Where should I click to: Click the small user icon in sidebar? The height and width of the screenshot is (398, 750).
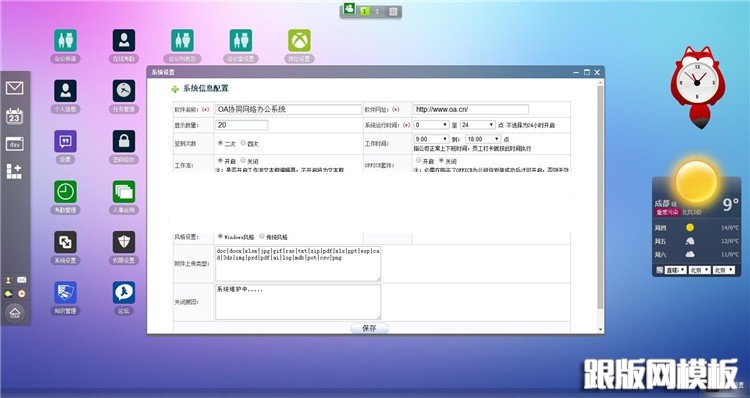tap(8, 280)
